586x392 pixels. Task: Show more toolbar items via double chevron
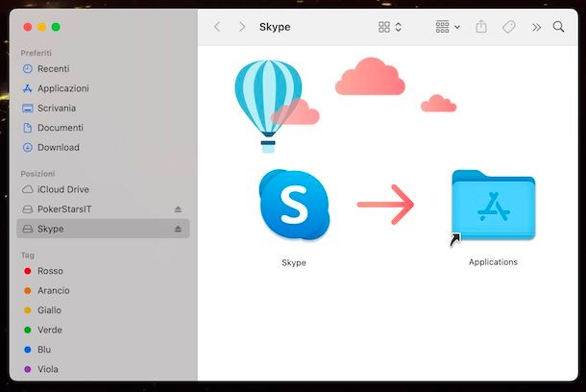click(536, 27)
